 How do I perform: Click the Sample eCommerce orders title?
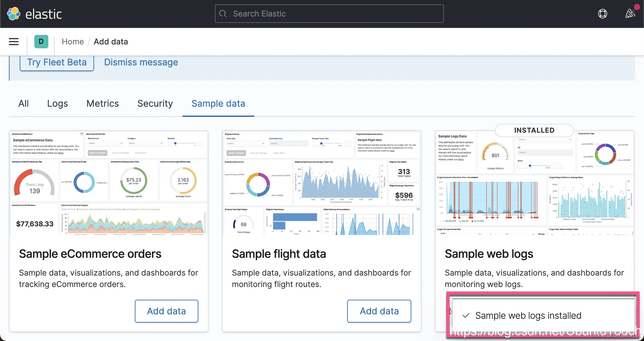(x=90, y=254)
